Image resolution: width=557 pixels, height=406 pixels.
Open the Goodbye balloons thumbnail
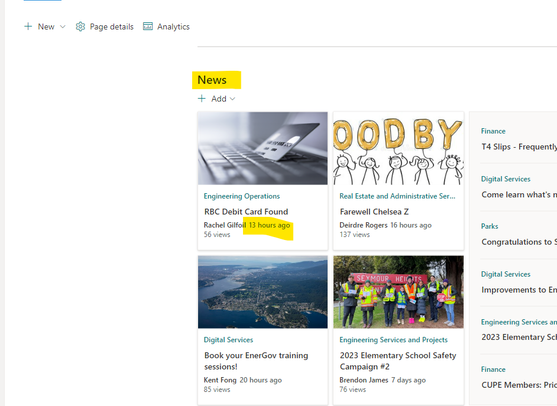click(x=399, y=148)
